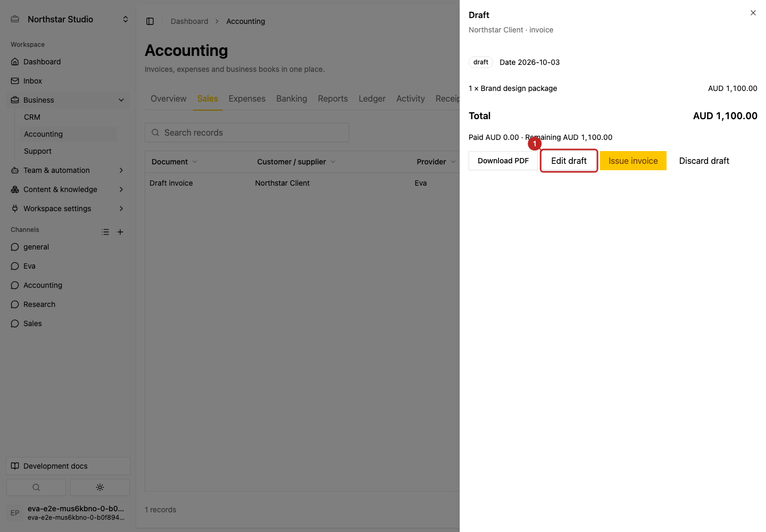Open the Provider column dropdown
The width and height of the screenshot is (766, 532).
click(453, 162)
